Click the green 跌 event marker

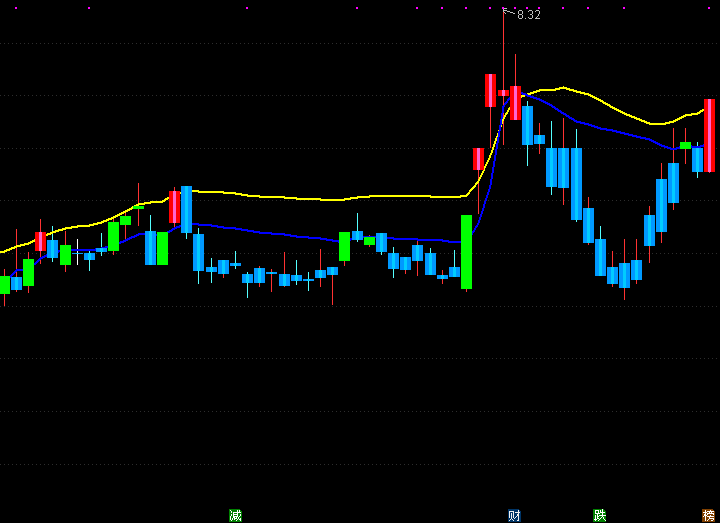click(x=600, y=515)
